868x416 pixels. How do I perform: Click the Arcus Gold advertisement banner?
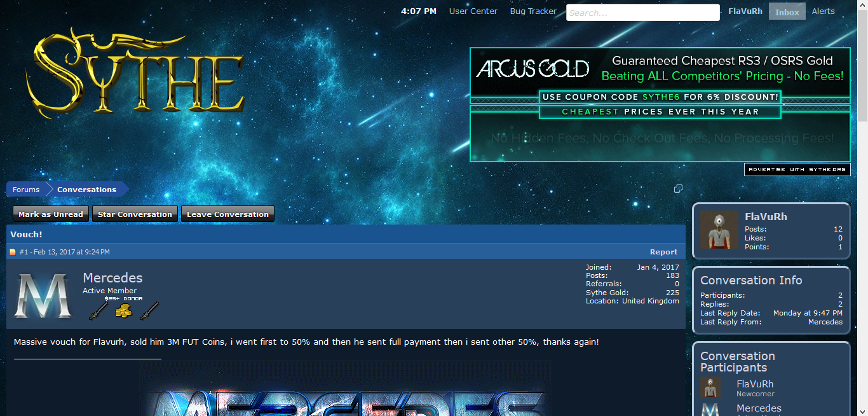660,105
